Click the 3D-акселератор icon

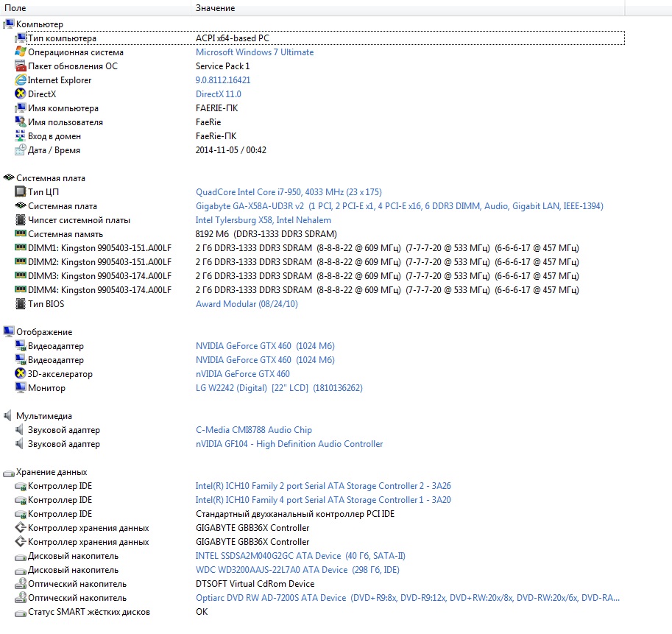(20, 373)
